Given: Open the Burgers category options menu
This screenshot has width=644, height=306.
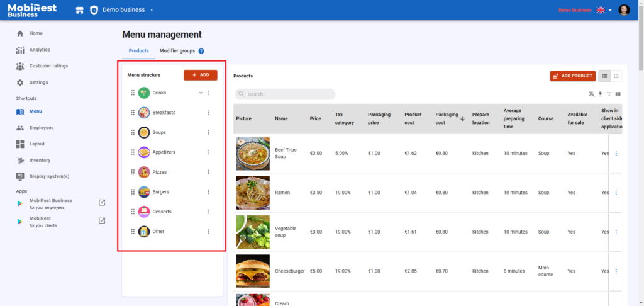Looking at the screenshot, I should point(209,191).
